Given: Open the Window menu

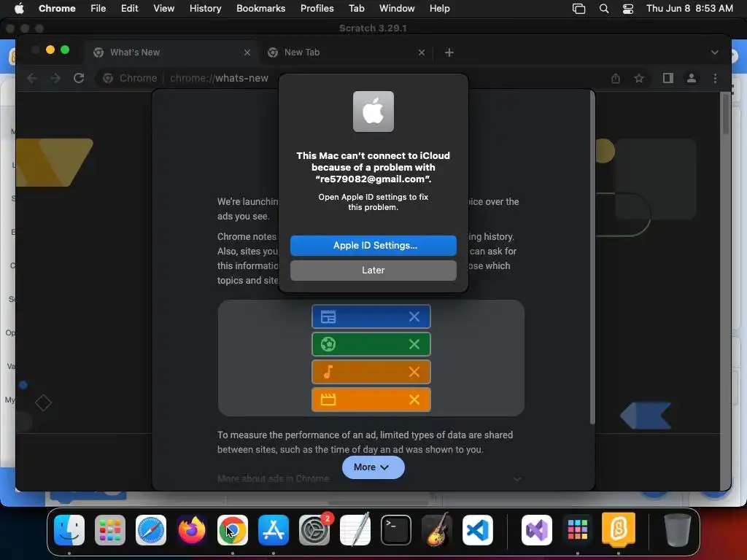Looking at the screenshot, I should [x=397, y=9].
